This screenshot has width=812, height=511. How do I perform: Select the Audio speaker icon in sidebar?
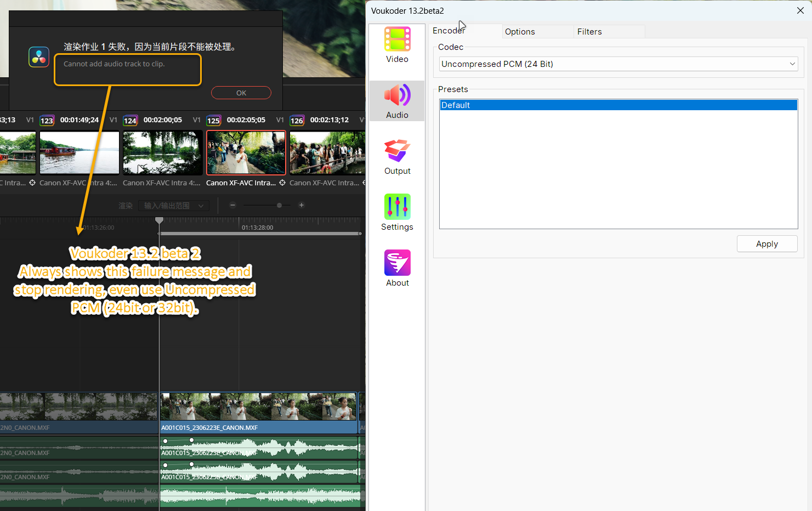397,95
